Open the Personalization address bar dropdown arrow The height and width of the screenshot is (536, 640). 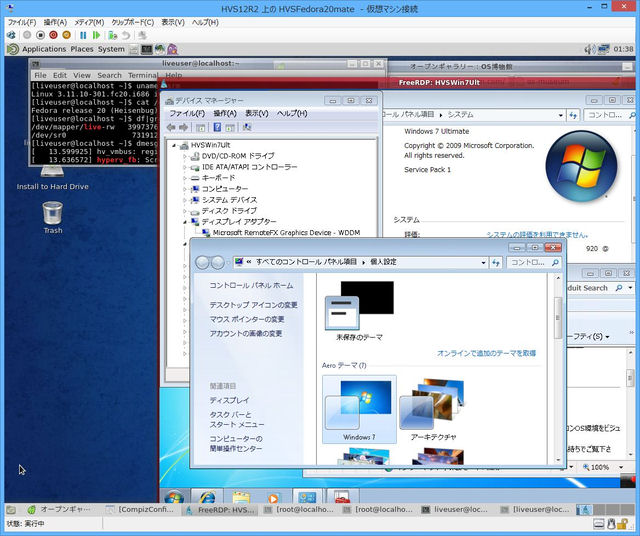coord(484,262)
